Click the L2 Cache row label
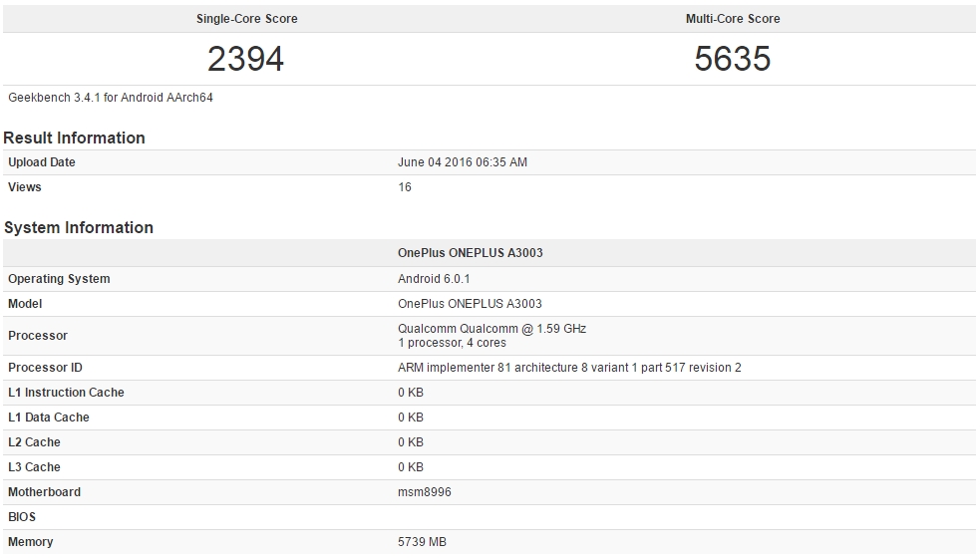Image resolution: width=980 pixels, height=560 pixels. [x=34, y=442]
